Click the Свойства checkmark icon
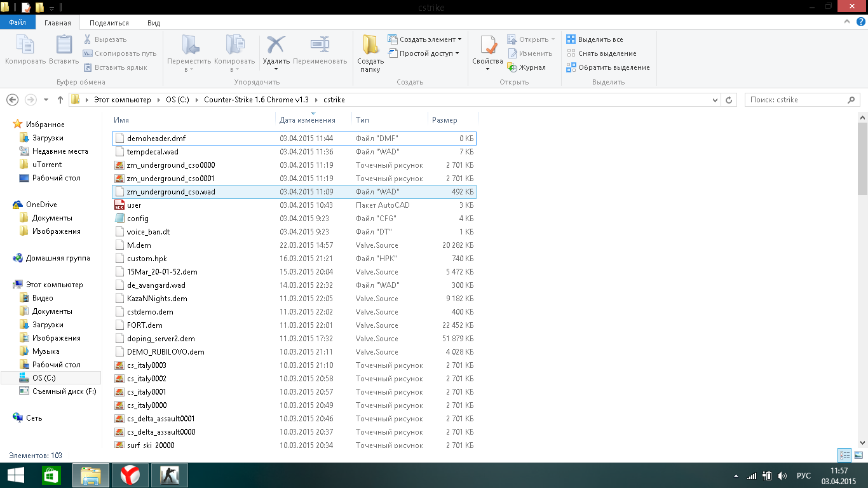The width and height of the screenshot is (868, 488). point(488,45)
